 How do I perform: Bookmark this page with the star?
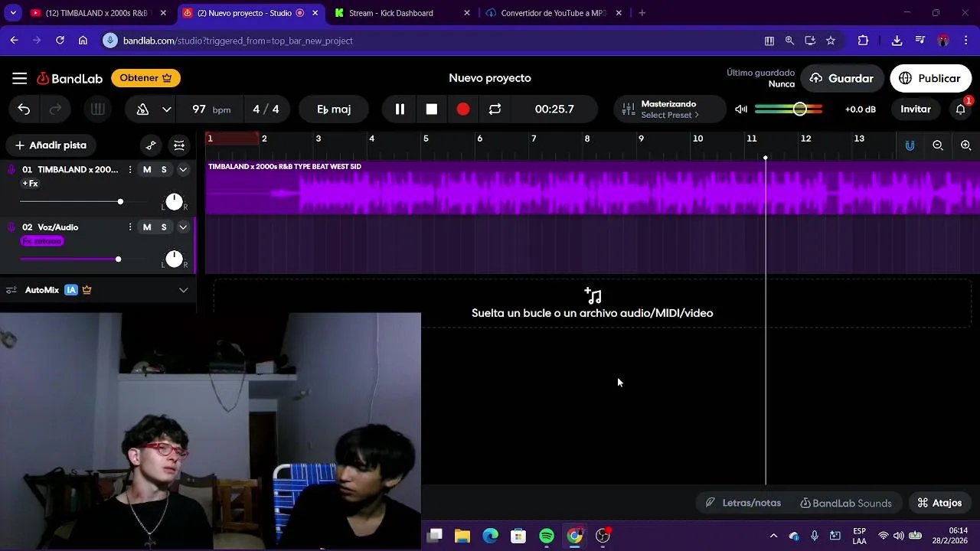point(831,41)
